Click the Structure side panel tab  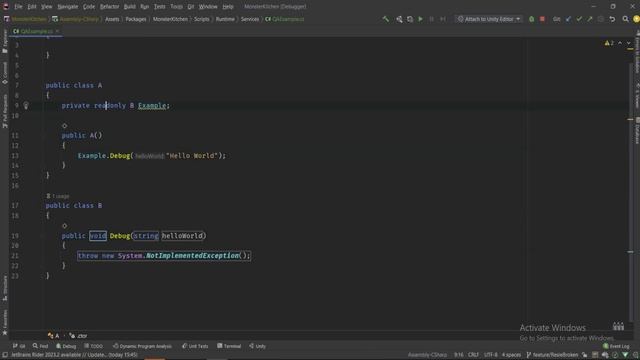pyautogui.click(x=5, y=289)
